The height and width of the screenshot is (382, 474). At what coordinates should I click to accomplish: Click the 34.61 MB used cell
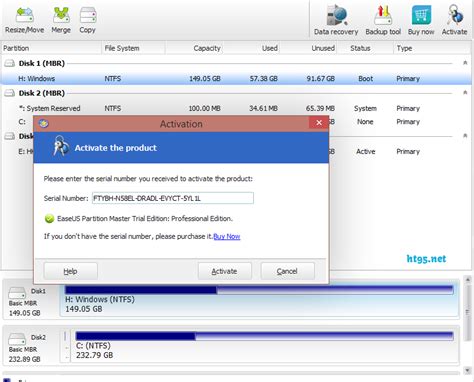point(263,108)
